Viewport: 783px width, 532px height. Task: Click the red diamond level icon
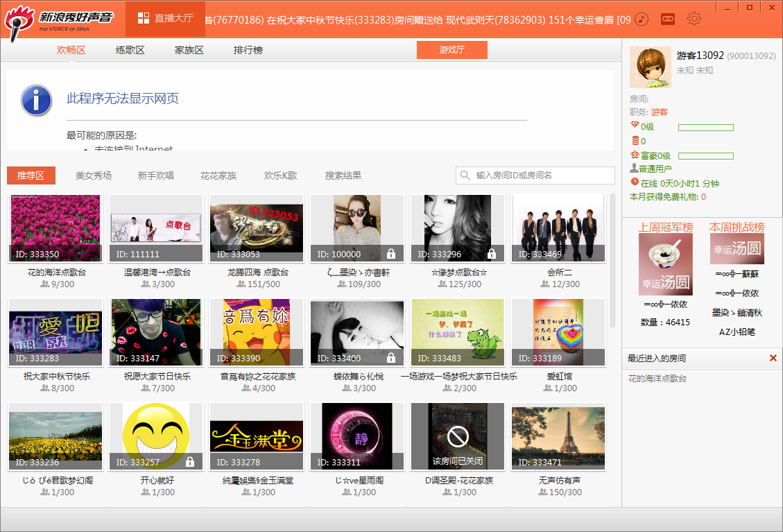tap(635, 125)
